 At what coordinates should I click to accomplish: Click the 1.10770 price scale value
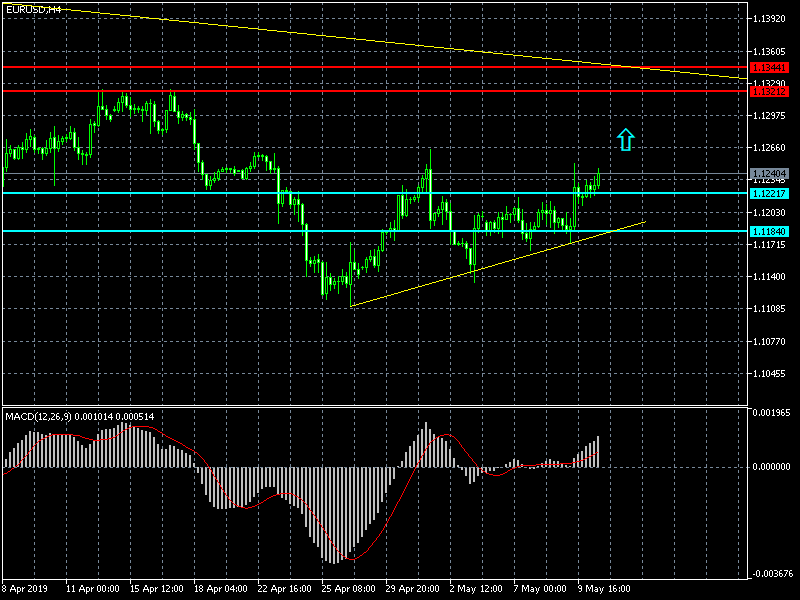769,341
